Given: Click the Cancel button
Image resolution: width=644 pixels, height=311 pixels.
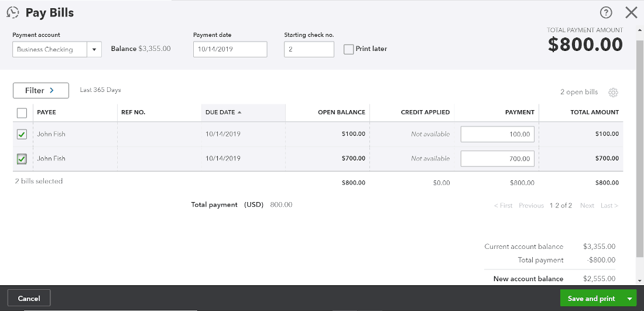Looking at the screenshot, I should tap(29, 298).
